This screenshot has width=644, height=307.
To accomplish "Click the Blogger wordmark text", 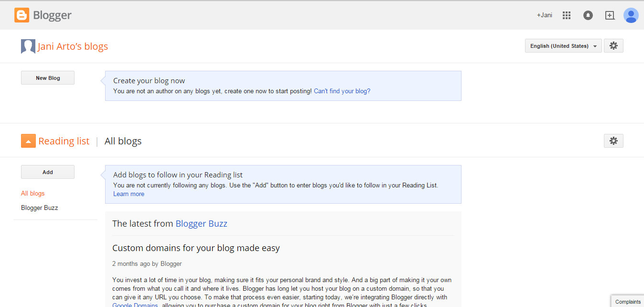I will tap(52, 15).
